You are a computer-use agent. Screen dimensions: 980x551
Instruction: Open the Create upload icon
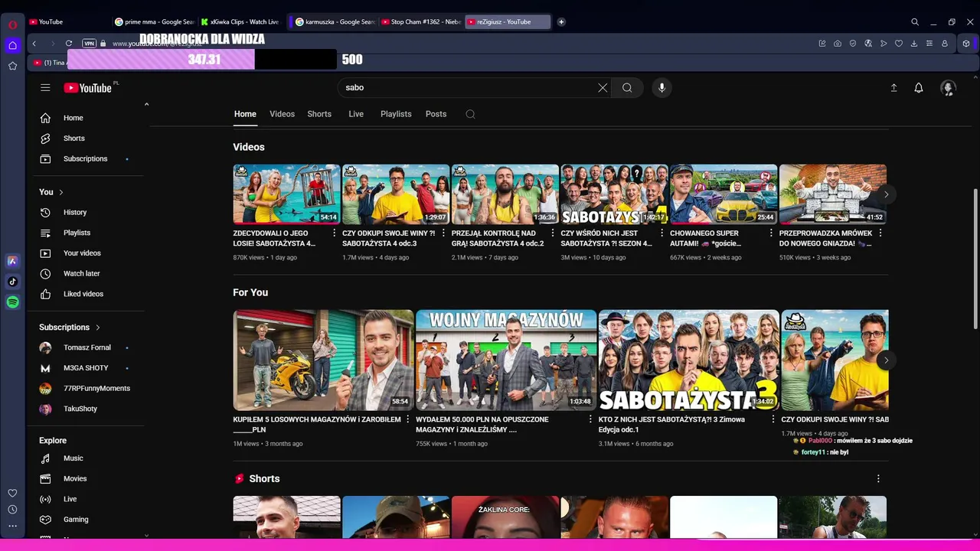click(893, 88)
